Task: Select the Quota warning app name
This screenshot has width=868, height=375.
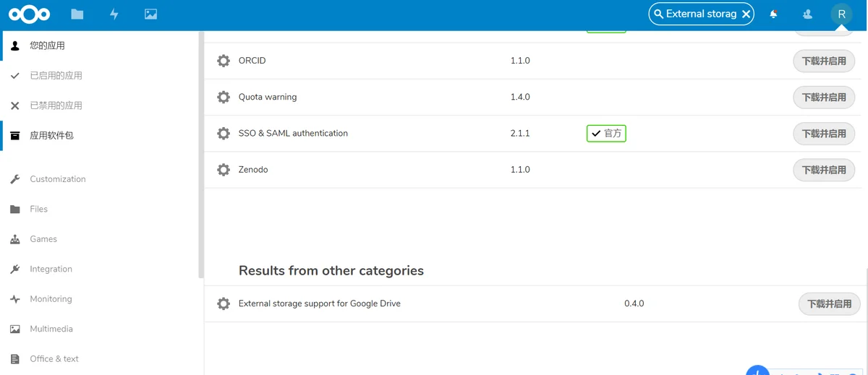Action: tap(268, 97)
